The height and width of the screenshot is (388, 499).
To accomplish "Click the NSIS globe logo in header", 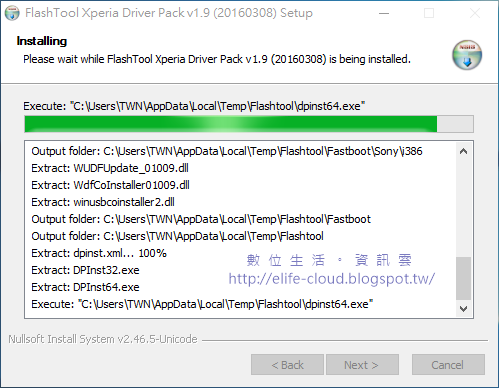I will (467, 55).
